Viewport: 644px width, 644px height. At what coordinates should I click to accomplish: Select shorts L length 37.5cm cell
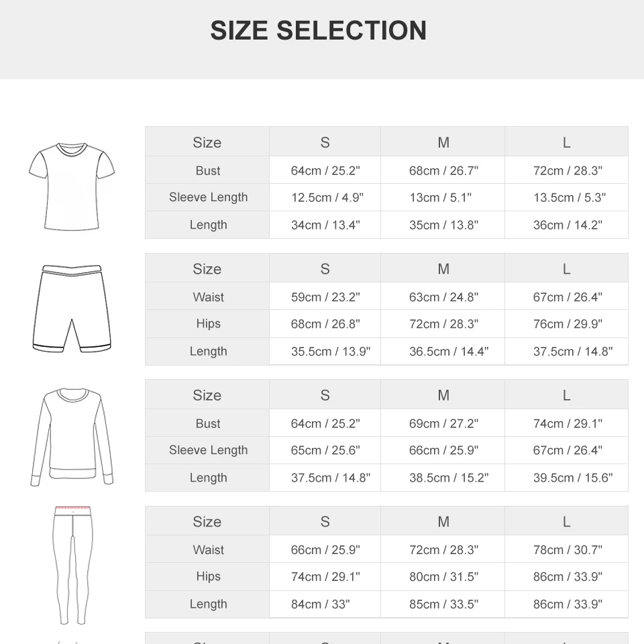tap(566, 352)
